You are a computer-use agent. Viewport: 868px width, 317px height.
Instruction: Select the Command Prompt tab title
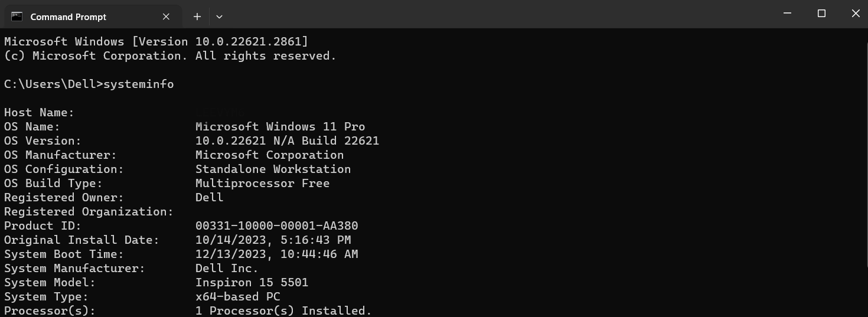[68, 17]
